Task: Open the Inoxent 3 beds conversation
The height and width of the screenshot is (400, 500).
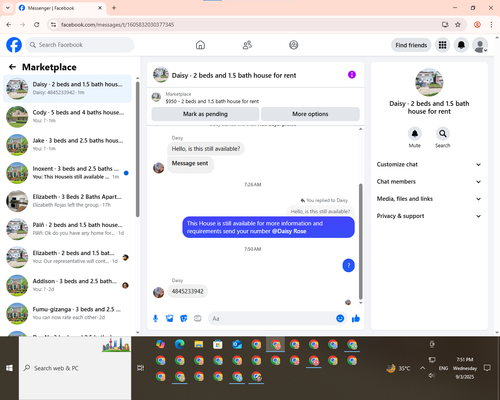Action: pos(67,173)
